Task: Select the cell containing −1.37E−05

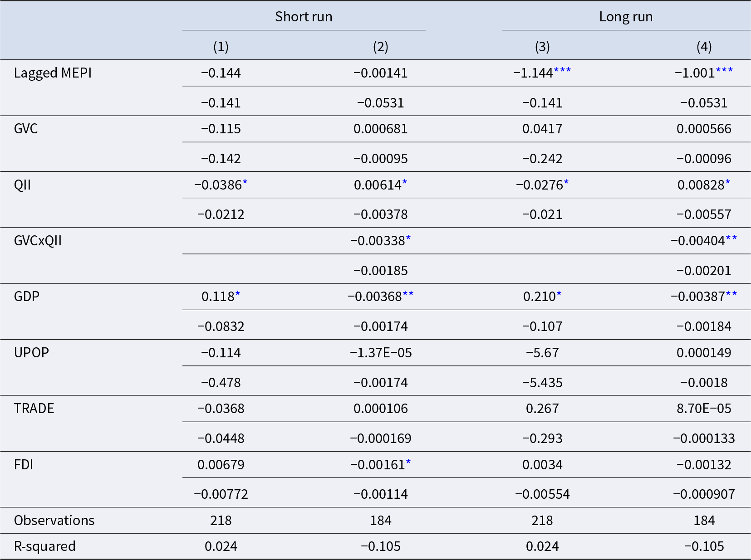Action: 380,353
